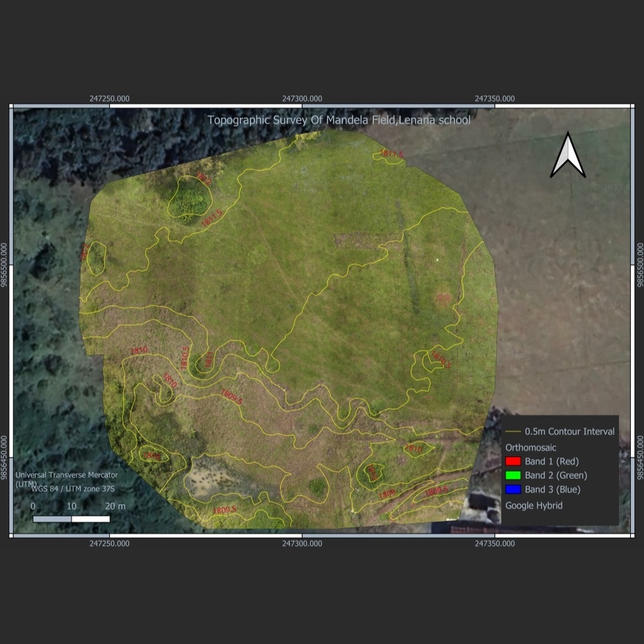Click the top 247300.000 easting label
This screenshot has height=644, width=644.
point(302,99)
